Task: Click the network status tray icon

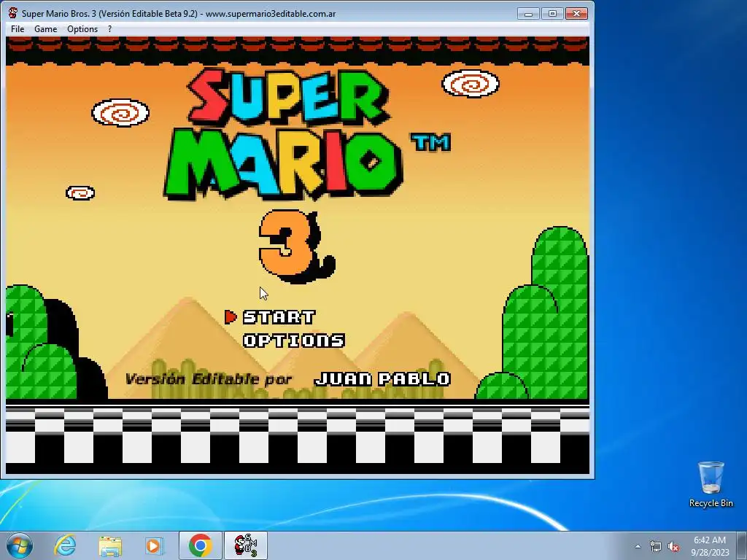Action: click(x=656, y=547)
